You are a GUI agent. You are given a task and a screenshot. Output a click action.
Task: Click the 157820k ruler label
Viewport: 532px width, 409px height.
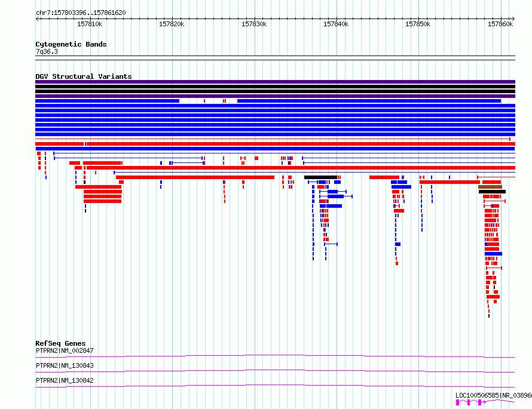pos(172,24)
